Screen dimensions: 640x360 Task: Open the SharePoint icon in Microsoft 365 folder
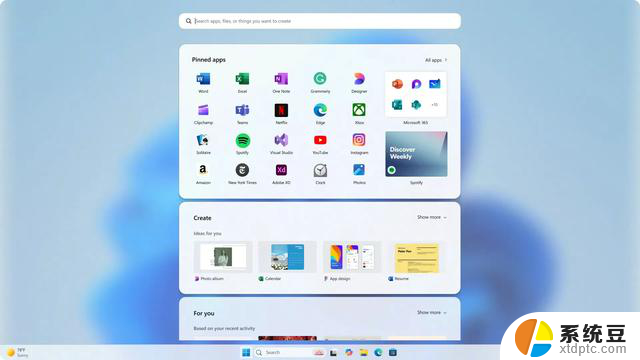416,105
